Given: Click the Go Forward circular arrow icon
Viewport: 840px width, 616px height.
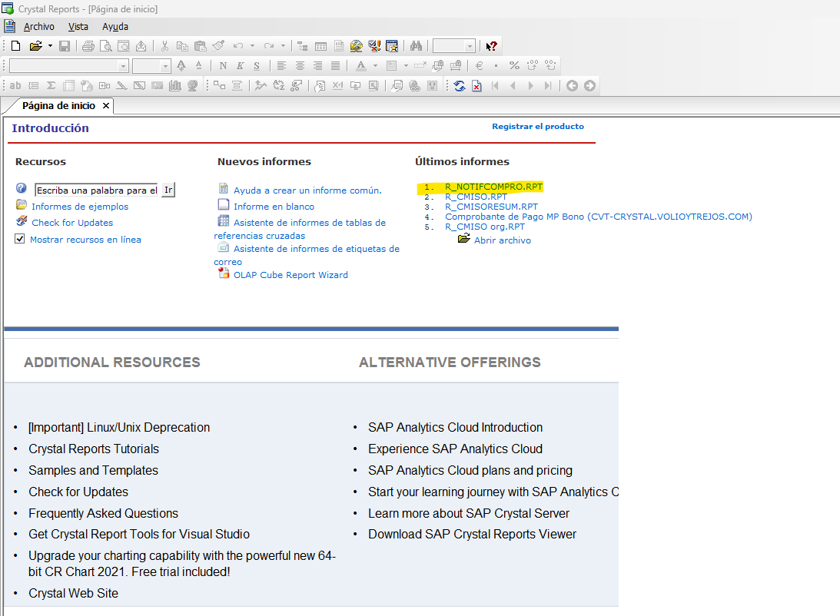Looking at the screenshot, I should (589, 85).
